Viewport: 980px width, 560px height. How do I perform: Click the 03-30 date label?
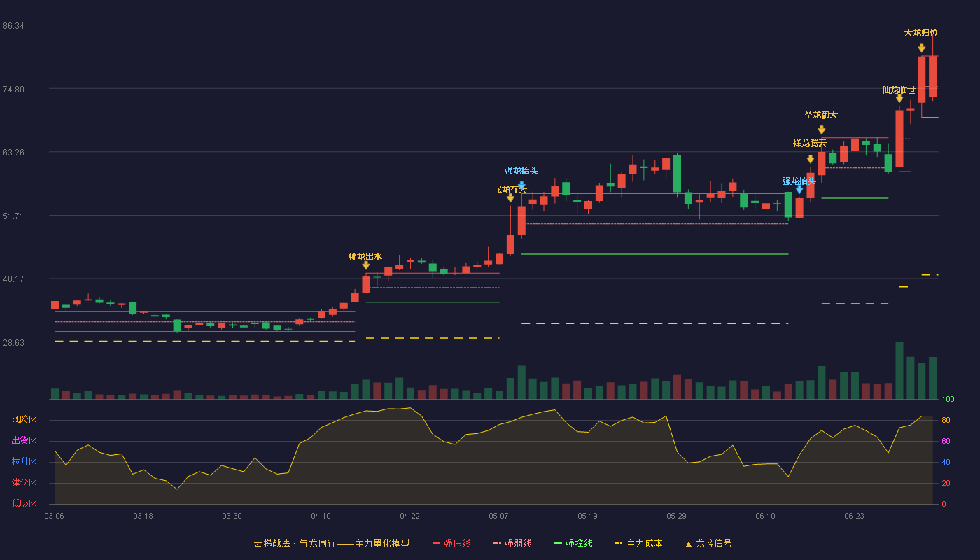(232, 516)
